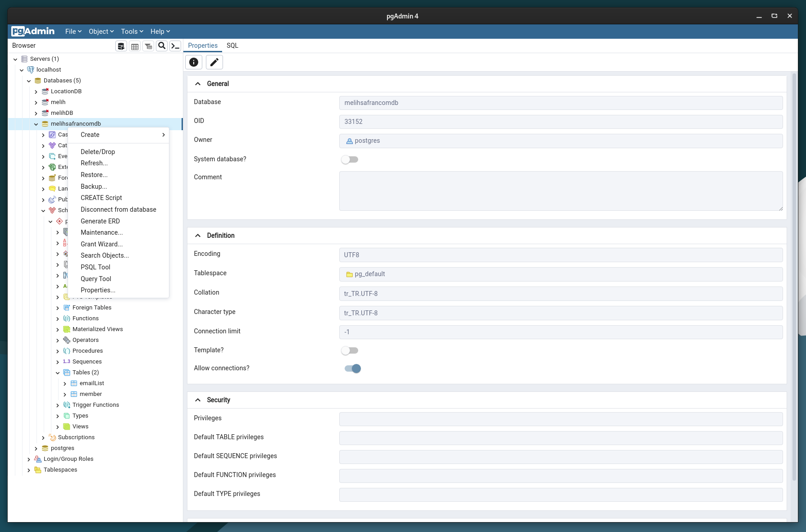Toggle the System database? switch
Image resolution: width=806 pixels, height=532 pixels.
point(350,159)
